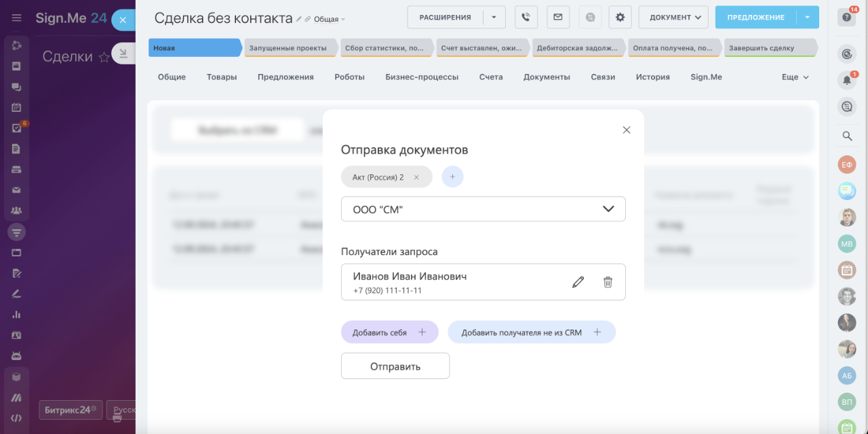Open the Расширения arrow dropdown
This screenshot has height=434, width=868.
(x=494, y=17)
